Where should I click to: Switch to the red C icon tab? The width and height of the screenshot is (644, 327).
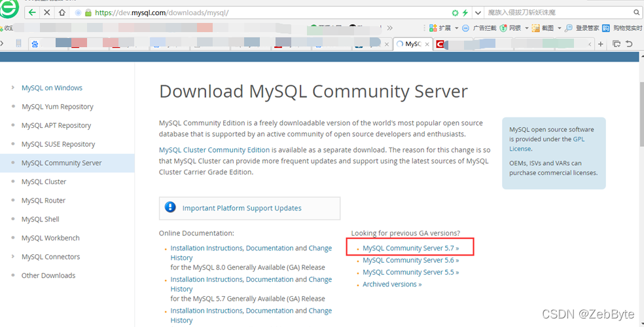coord(440,44)
